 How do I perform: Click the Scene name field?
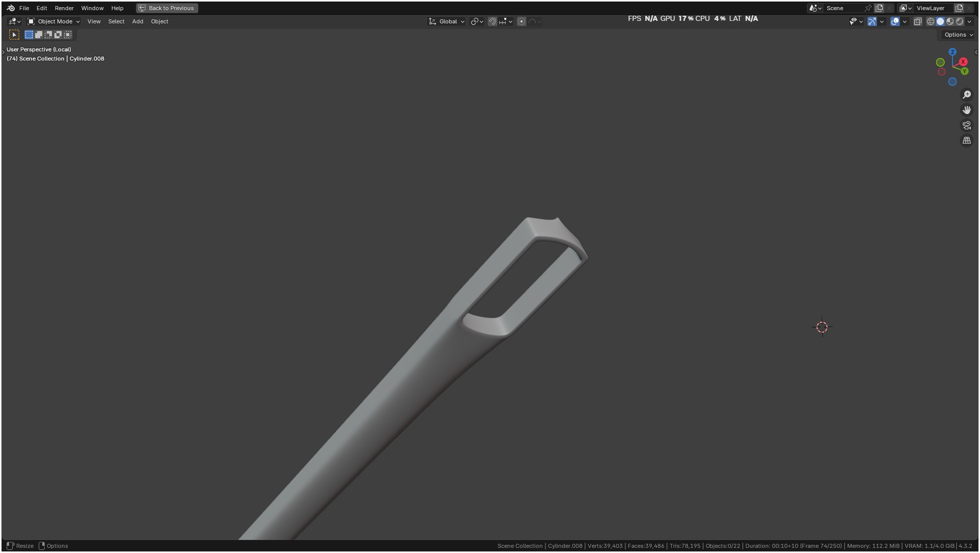click(843, 8)
